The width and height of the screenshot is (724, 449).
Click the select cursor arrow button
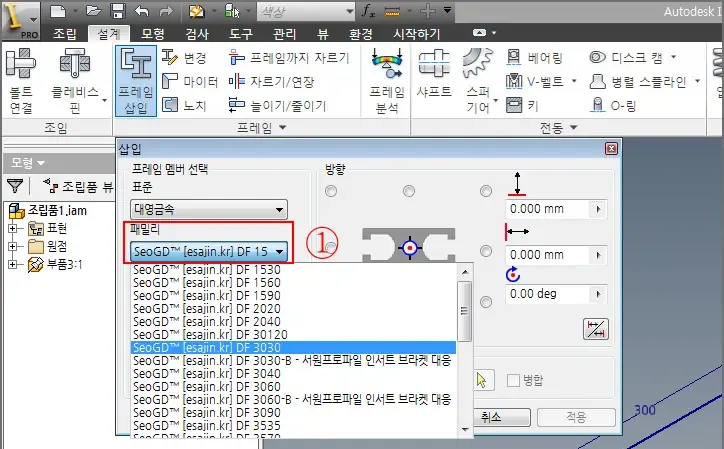482,380
